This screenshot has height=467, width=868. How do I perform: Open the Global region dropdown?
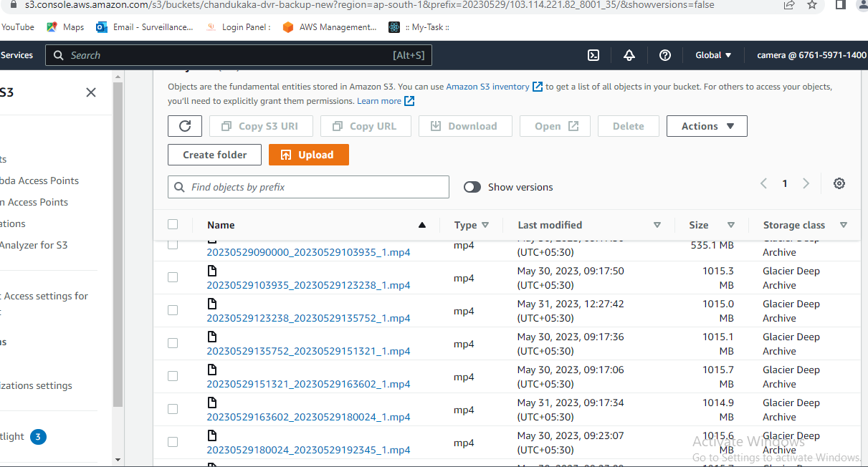(713, 55)
